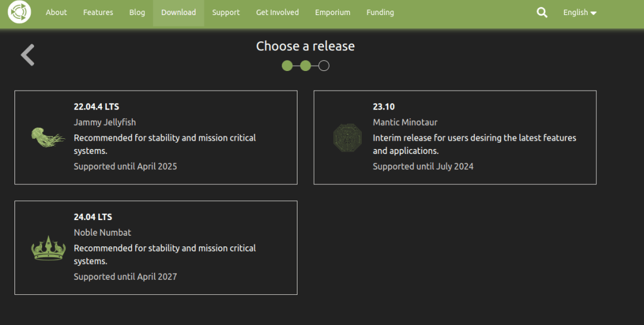644x325 pixels.
Task: Open the Features menu item
Action: pos(97,13)
